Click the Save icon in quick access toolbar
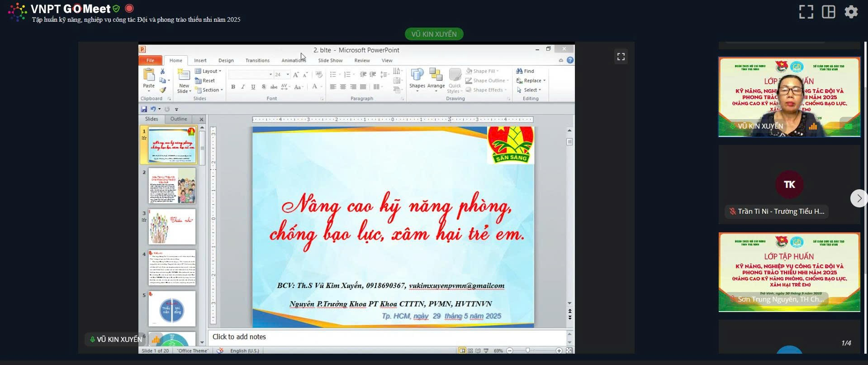868x365 pixels. pyautogui.click(x=144, y=109)
